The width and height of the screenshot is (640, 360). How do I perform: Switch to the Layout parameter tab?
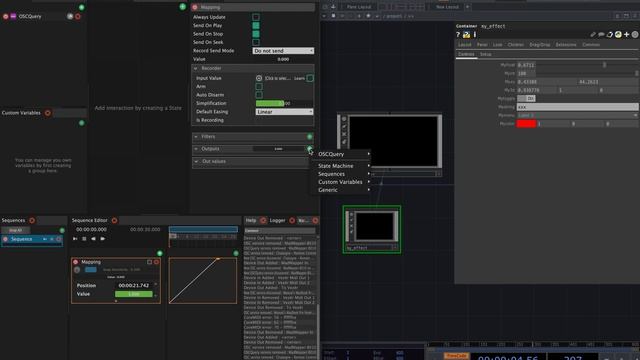point(464,44)
